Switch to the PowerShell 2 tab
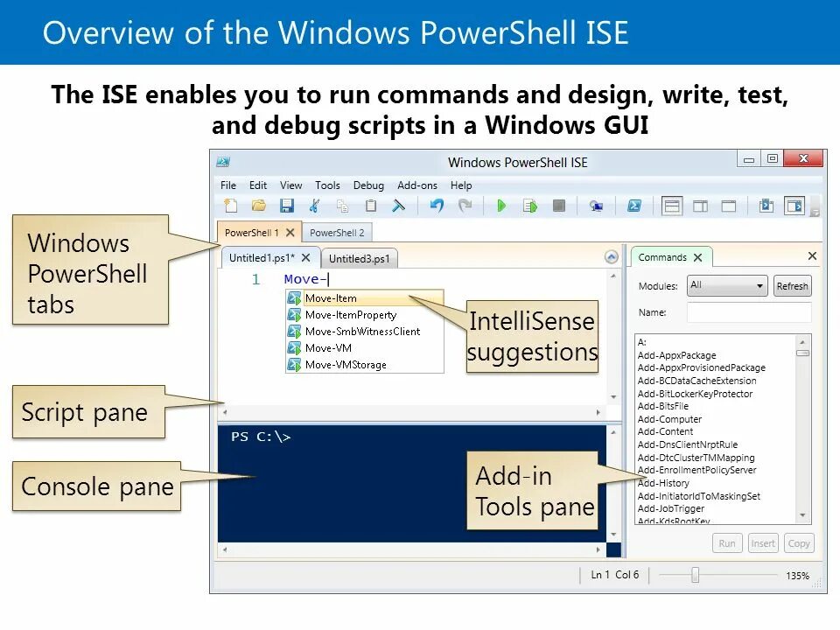Viewport: 840px width, 630px height. (337, 233)
